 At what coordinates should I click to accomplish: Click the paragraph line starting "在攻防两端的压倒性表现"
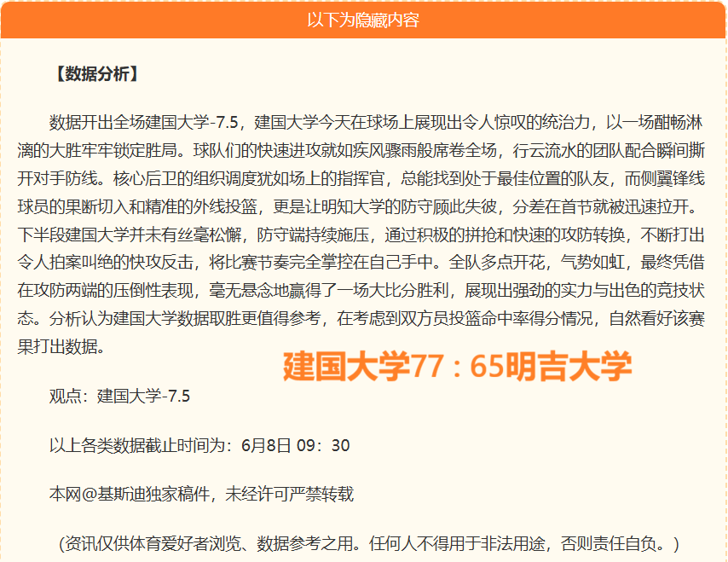pos(361,290)
